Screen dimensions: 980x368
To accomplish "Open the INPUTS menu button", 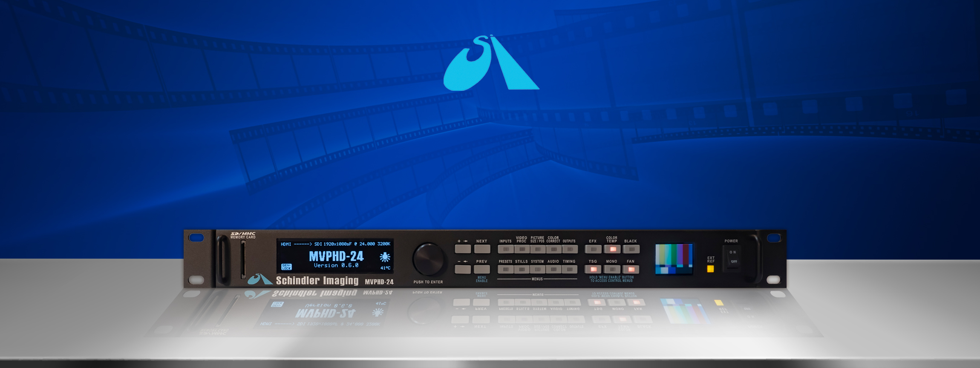I will tap(506, 249).
